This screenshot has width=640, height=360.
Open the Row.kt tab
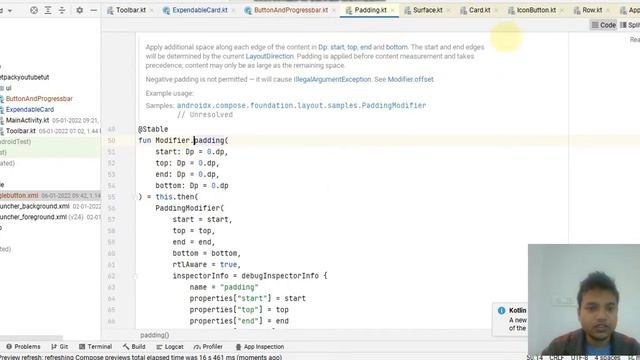[592, 10]
